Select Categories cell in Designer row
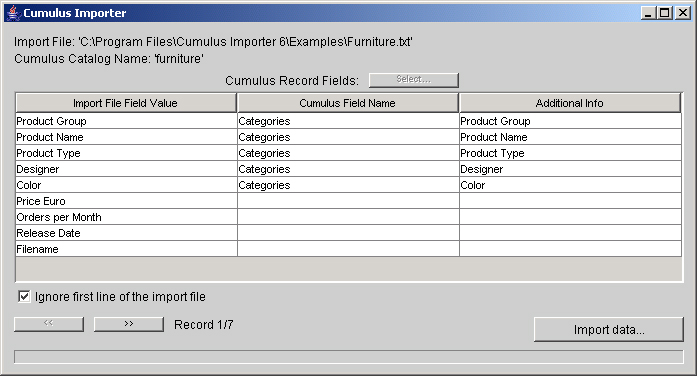697x376 pixels. click(348, 169)
